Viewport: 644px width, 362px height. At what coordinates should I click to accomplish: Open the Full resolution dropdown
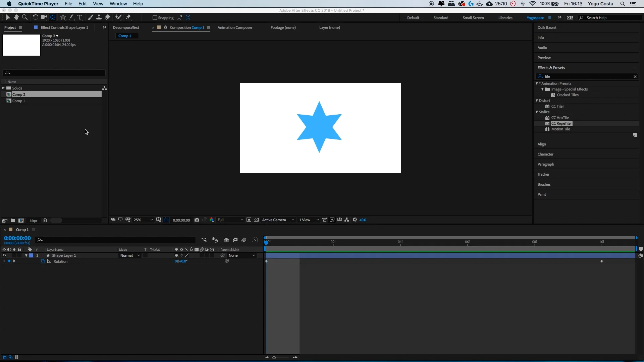230,220
